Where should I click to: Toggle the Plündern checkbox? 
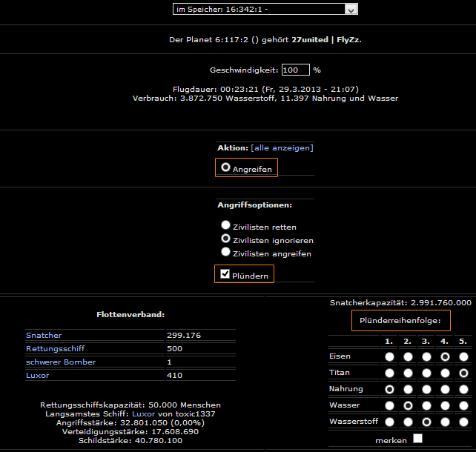coord(222,274)
